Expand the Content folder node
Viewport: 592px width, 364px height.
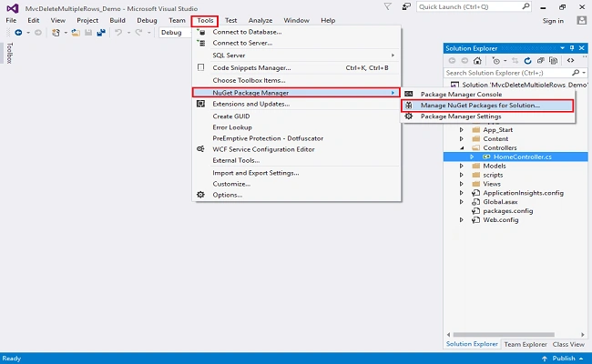pyautogui.click(x=462, y=139)
